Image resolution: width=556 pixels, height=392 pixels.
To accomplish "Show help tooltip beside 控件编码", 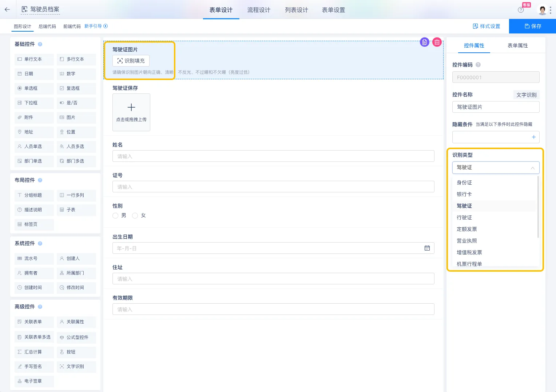I will pos(478,65).
